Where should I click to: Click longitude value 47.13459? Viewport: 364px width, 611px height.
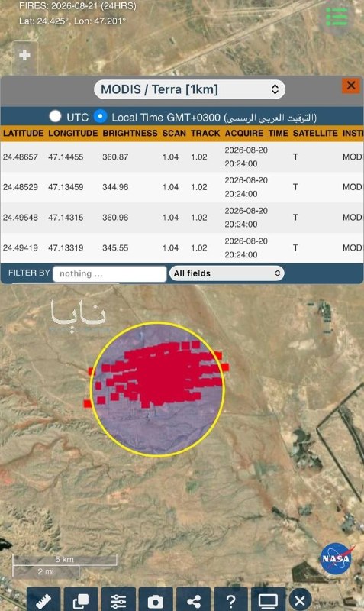pos(66,187)
